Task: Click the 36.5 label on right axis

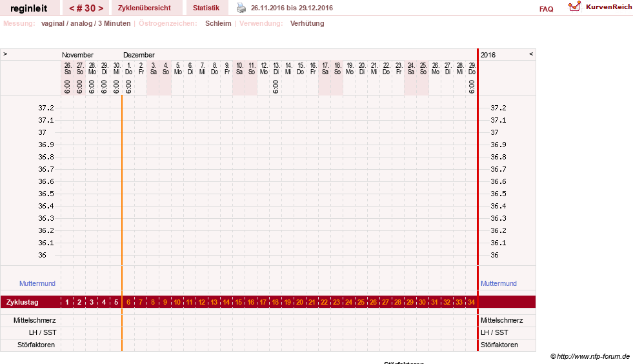Action: click(x=498, y=194)
